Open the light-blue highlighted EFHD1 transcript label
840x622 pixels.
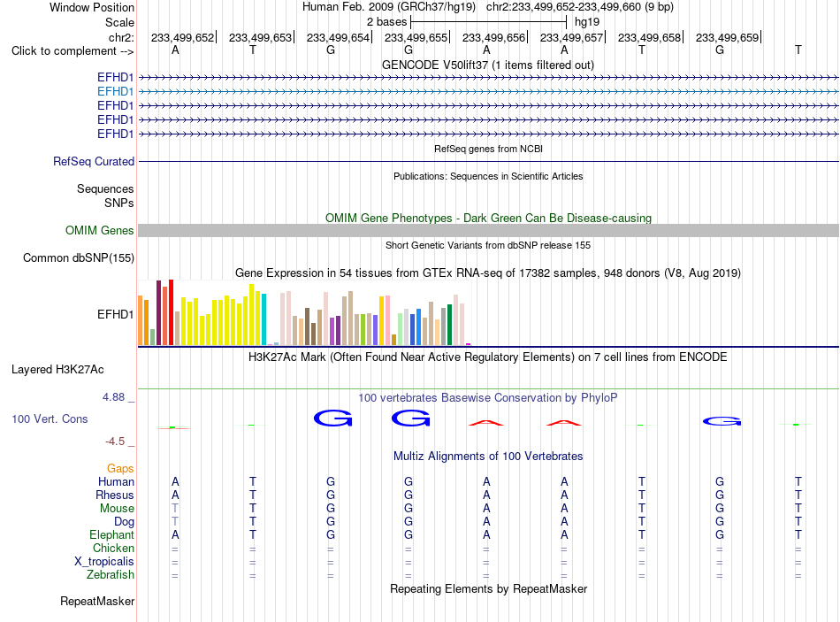[x=115, y=92]
